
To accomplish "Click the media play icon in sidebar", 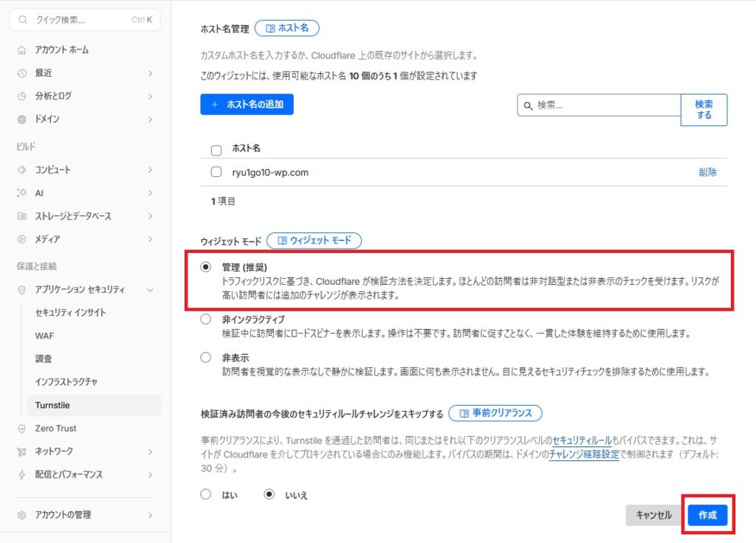I will pyautogui.click(x=21, y=239).
